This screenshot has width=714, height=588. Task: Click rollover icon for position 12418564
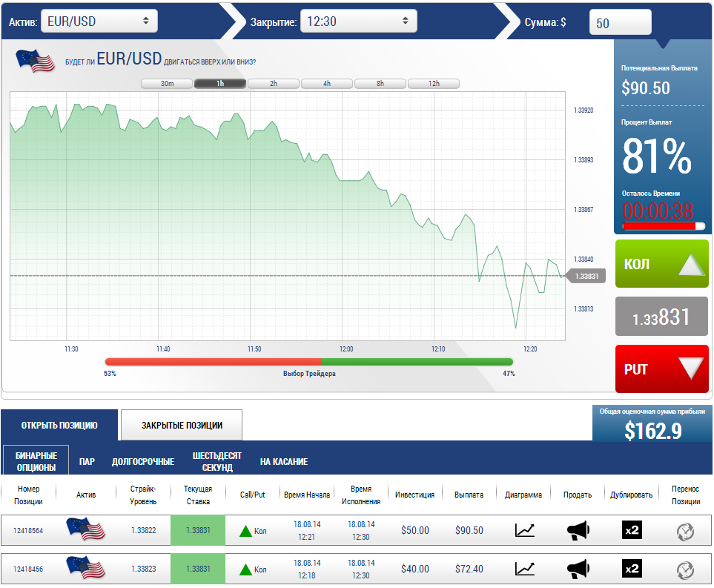[x=685, y=531]
